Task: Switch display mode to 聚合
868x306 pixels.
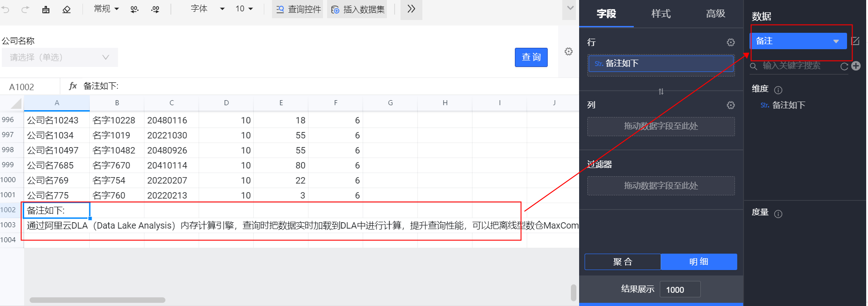Action: point(622,262)
